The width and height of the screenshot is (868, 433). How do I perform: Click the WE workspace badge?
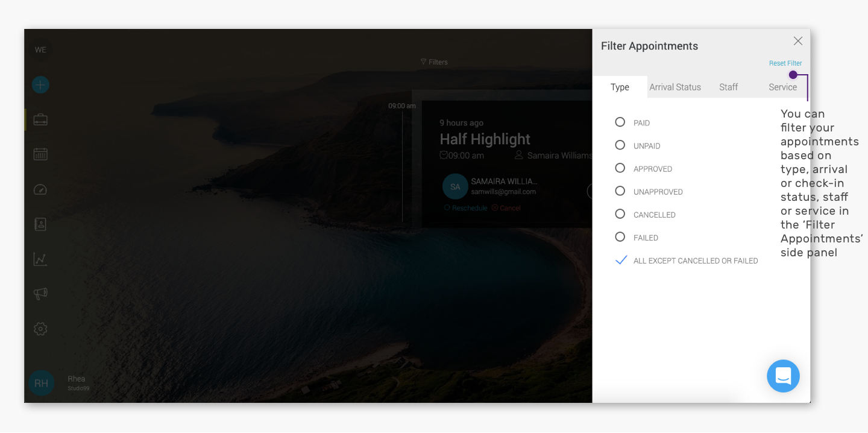40,49
